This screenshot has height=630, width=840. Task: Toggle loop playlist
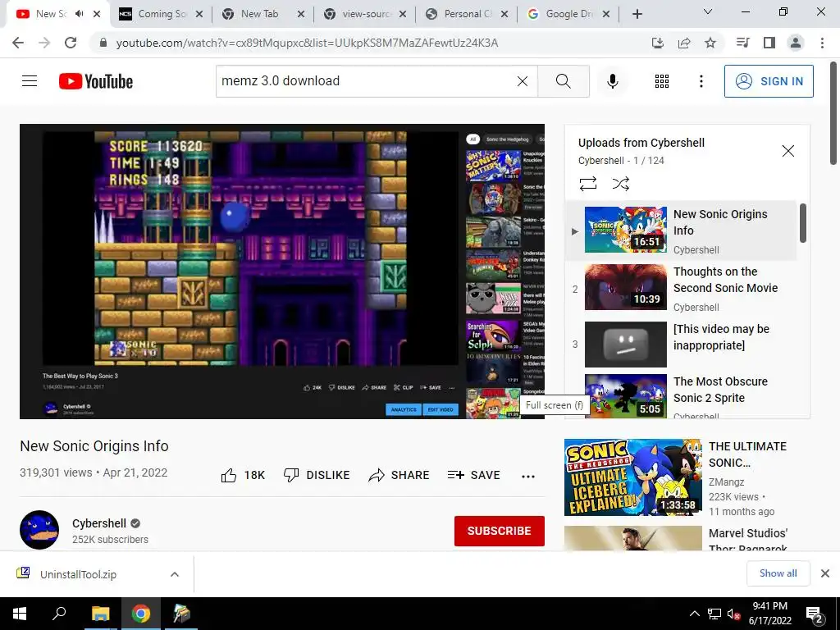point(587,184)
